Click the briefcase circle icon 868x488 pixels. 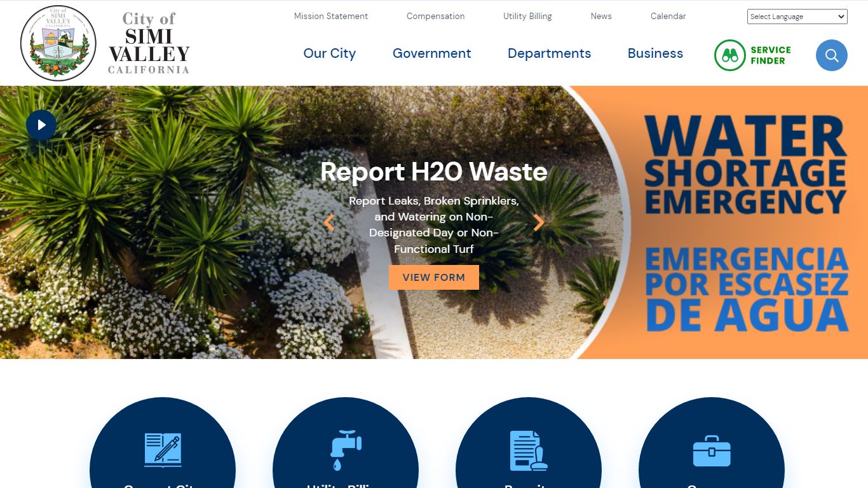712,451
